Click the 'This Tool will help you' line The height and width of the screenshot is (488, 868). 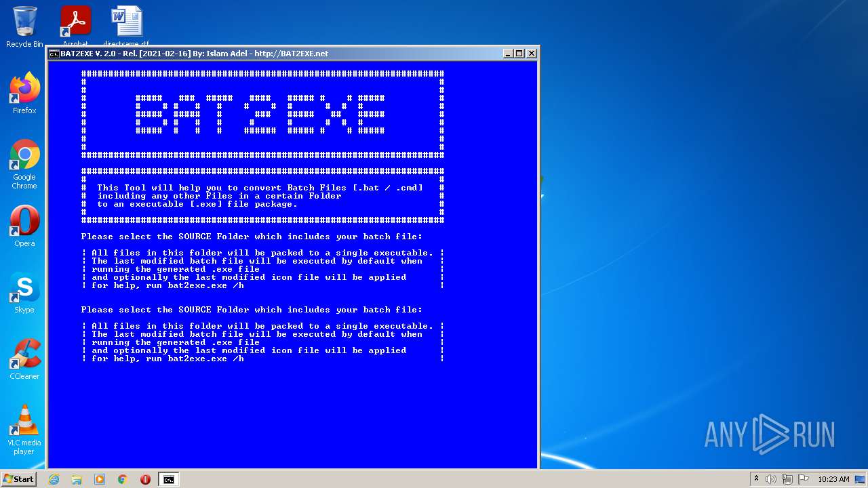pos(260,188)
